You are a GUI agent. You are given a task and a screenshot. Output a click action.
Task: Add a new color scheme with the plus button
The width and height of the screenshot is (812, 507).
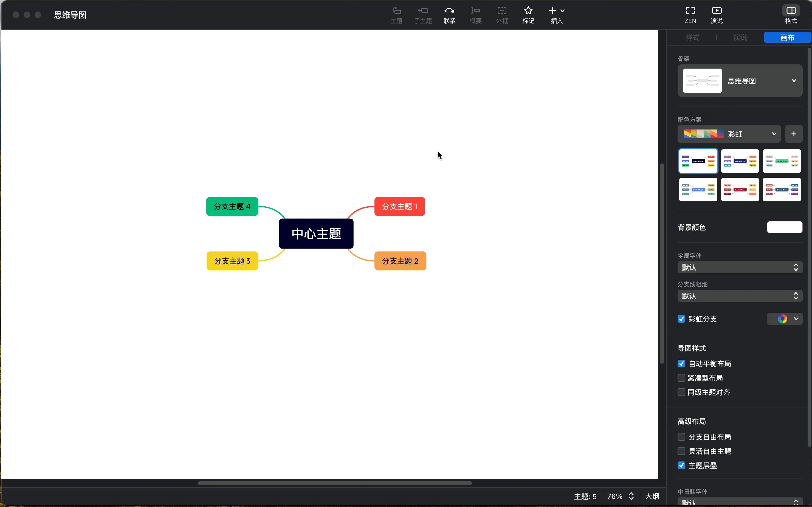[x=793, y=134]
